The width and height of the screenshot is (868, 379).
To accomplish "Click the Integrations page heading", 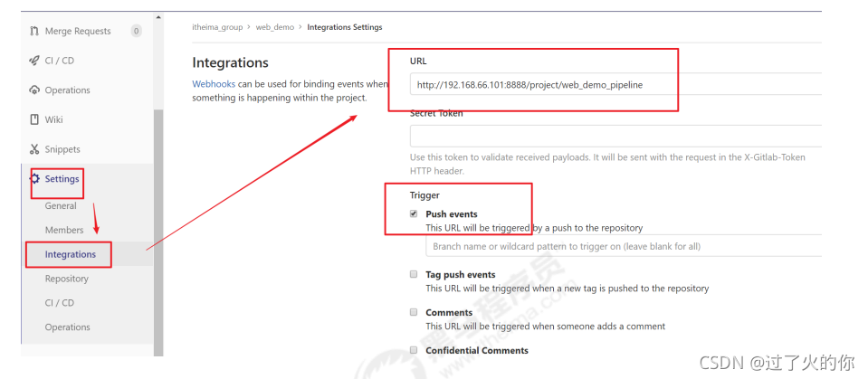I will (230, 62).
